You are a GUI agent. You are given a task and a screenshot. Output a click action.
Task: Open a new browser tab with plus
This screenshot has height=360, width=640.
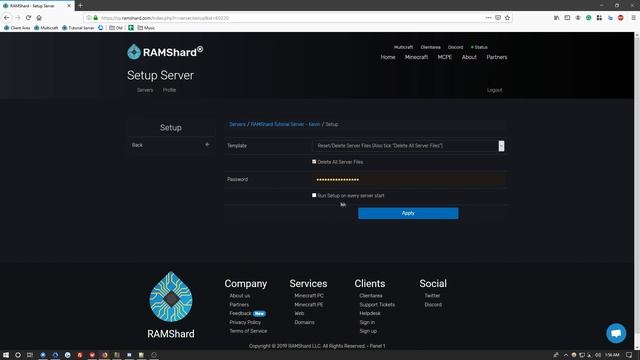click(x=80, y=6)
